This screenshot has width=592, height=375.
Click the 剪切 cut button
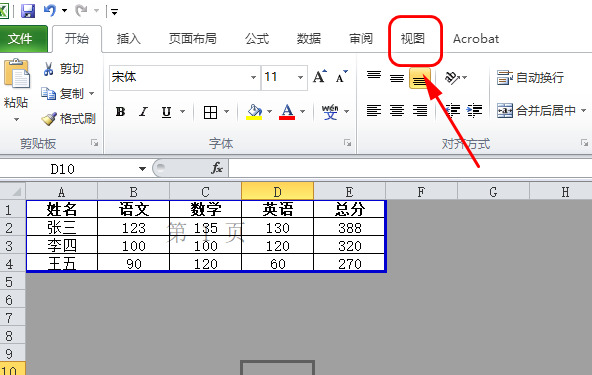[63, 69]
